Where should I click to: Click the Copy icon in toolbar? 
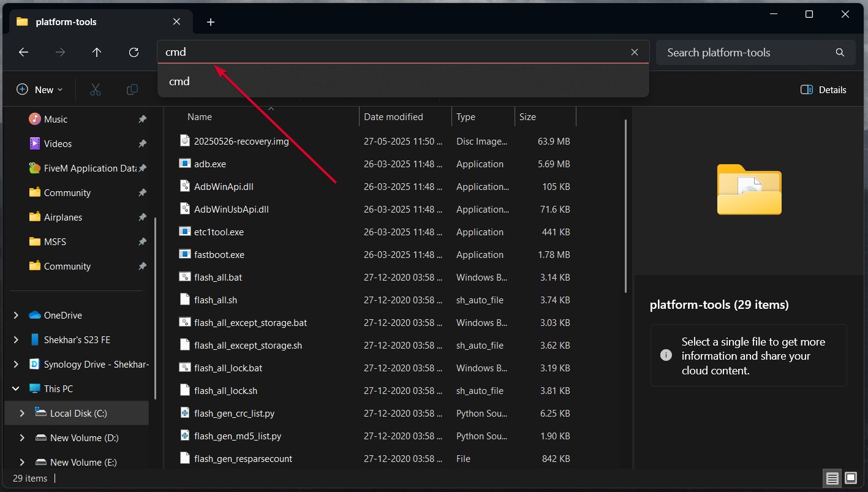point(132,89)
